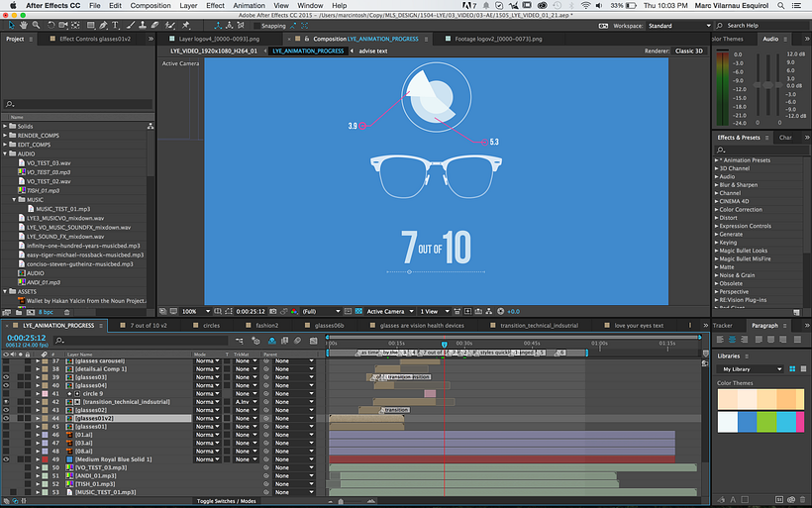Hide the Medium Royal Blue Solid 1 layer
Viewport: 812px width, 508px height.
6,459
